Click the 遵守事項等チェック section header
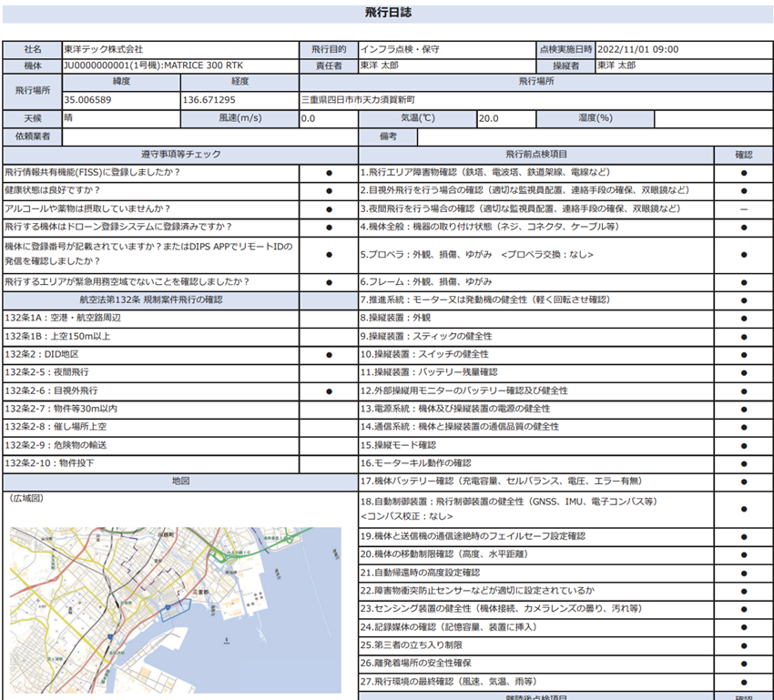This screenshot has height=700, width=774. coord(180,155)
